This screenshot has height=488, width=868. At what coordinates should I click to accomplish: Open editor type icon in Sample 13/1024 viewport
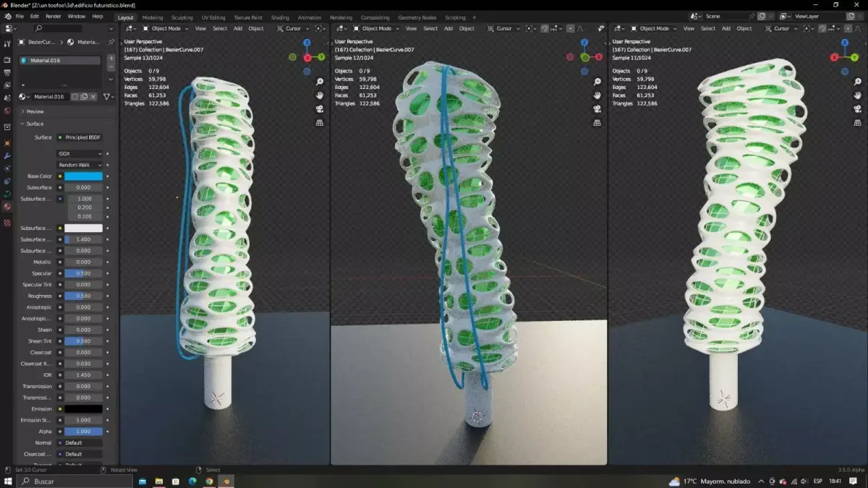131,28
